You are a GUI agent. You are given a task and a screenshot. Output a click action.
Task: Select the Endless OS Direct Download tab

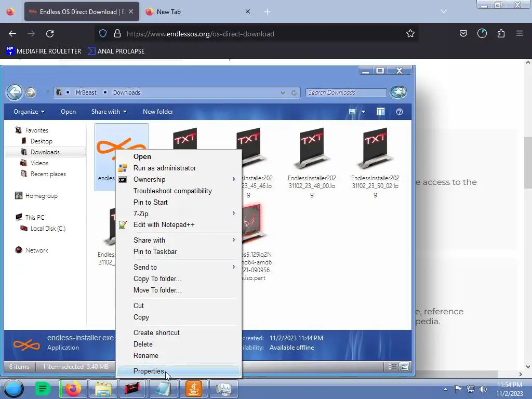point(82,11)
